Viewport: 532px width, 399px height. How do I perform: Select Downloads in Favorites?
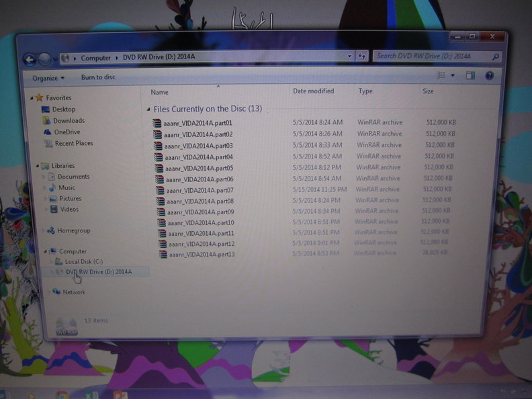(x=69, y=120)
